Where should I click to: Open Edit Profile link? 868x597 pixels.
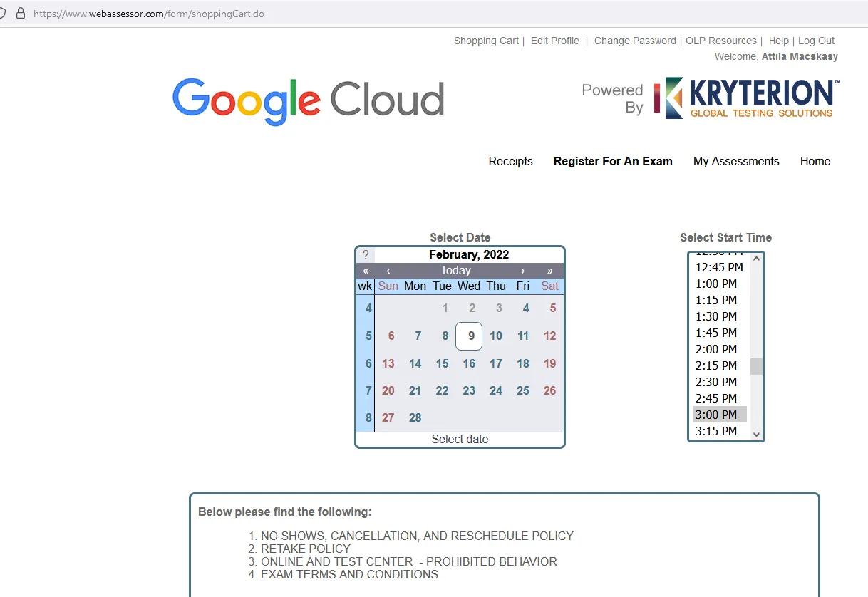coord(555,41)
